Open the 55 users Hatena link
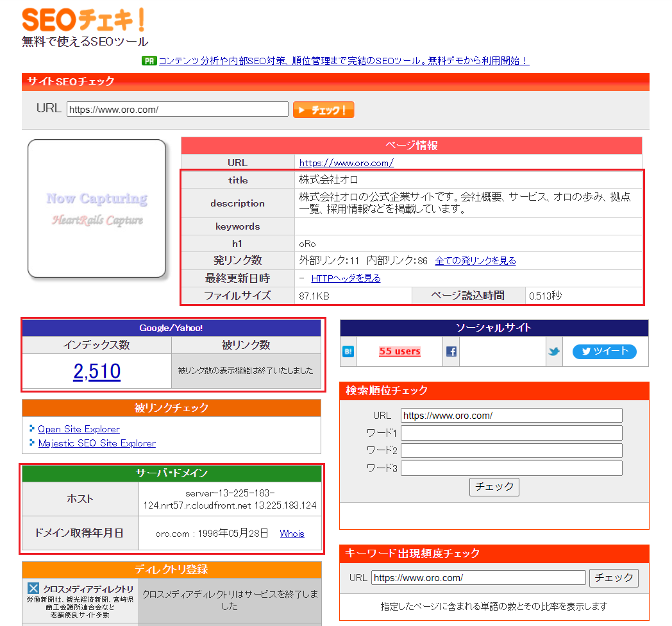The width and height of the screenshot is (672, 626). point(399,351)
